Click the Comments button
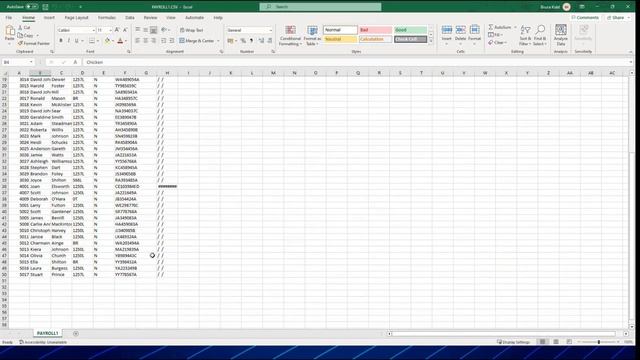This screenshot has width=640, height=360. pyautogui.click(x=585, y=18)
